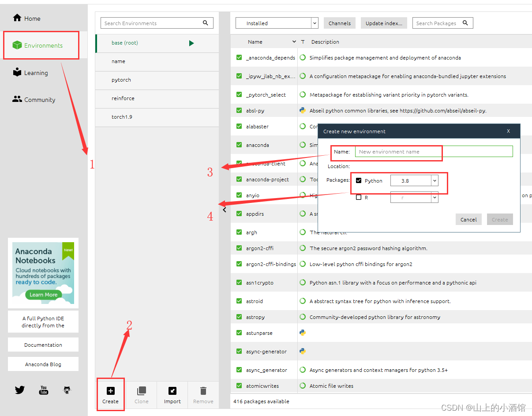The width and height of the screenshot is (532, 416).
Task: Click the Python icon for absl-py
Action: pyautogui.click(x=303, y=110)
